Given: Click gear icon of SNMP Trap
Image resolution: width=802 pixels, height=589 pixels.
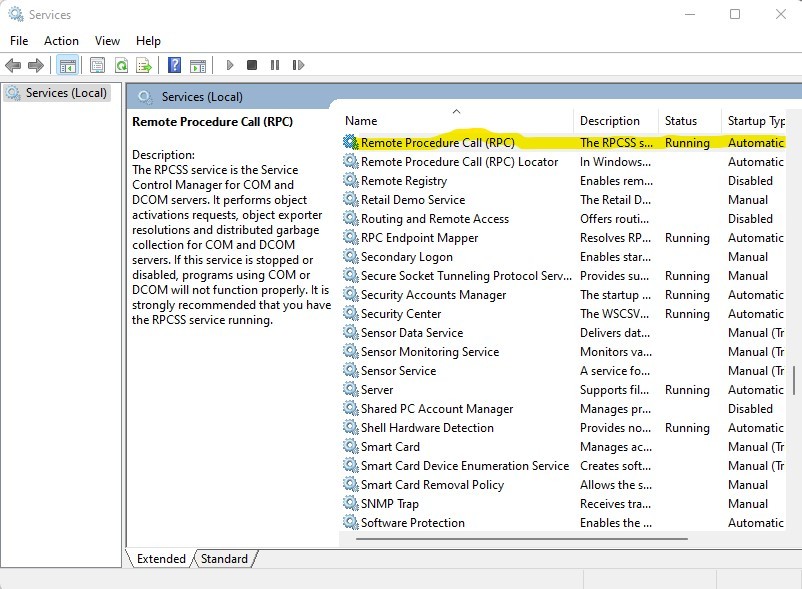Looking at the screenshot, I should [x=350, y=504].
